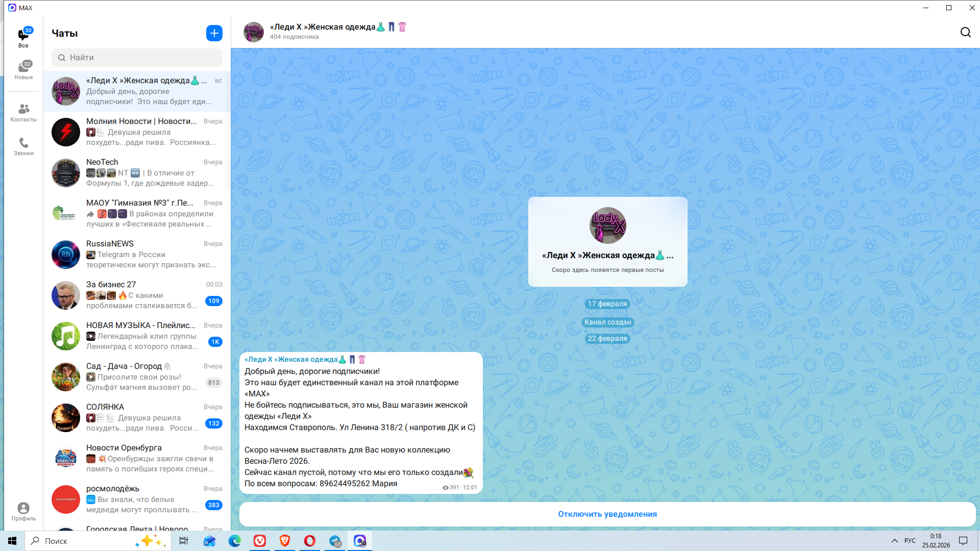
Task: Open search in channel header
Action: (965, 32)
